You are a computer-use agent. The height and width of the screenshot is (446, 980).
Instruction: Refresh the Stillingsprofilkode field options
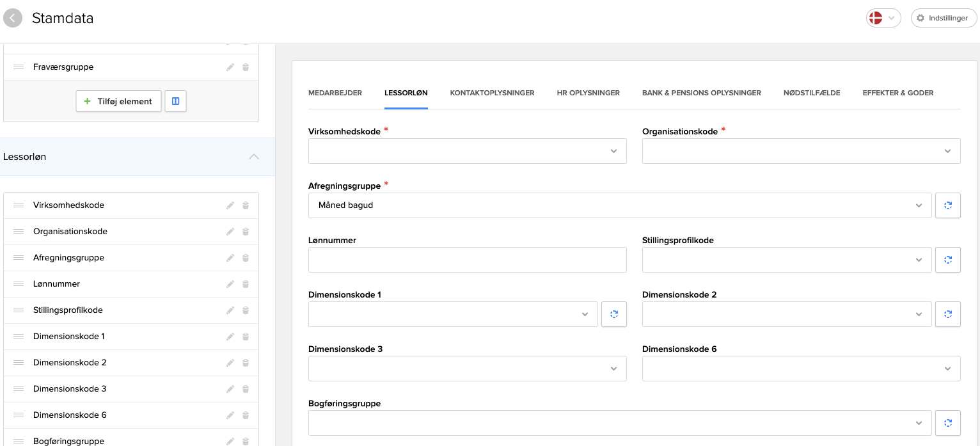[947, 260]
